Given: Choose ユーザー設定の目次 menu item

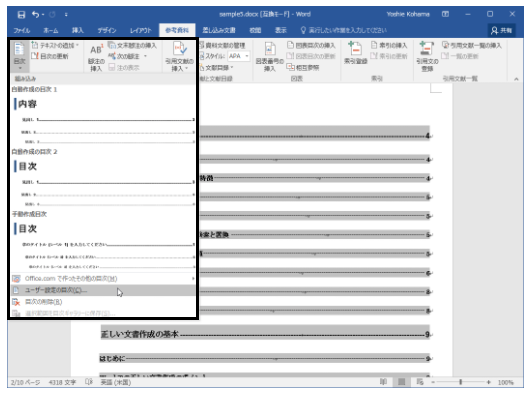Looking at the screenshot, I should point(103,290).
